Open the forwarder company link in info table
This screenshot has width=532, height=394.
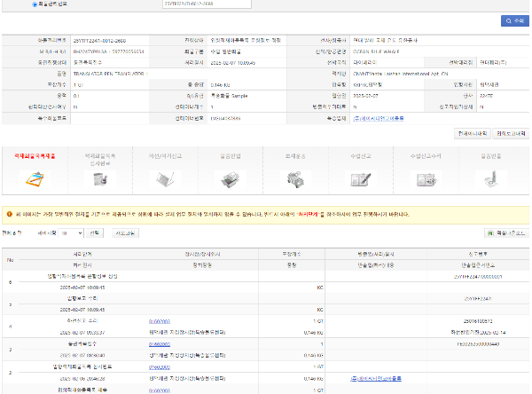point(379,118)
